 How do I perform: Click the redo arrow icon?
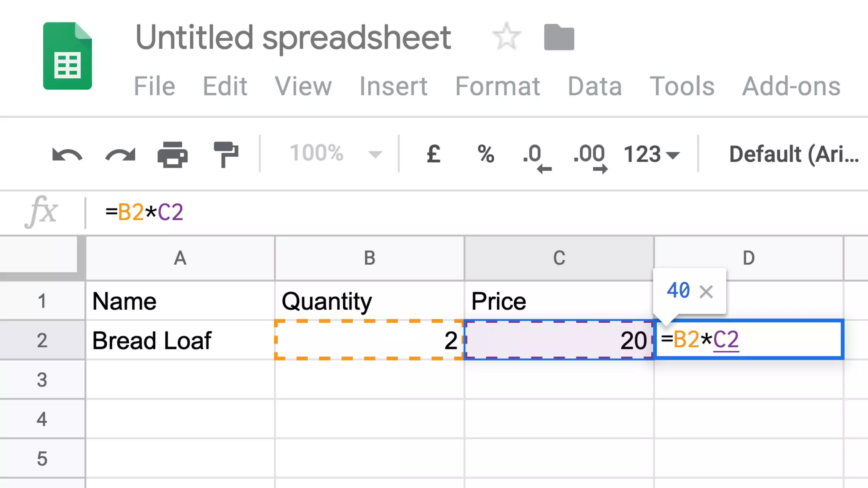coord(120,155)
